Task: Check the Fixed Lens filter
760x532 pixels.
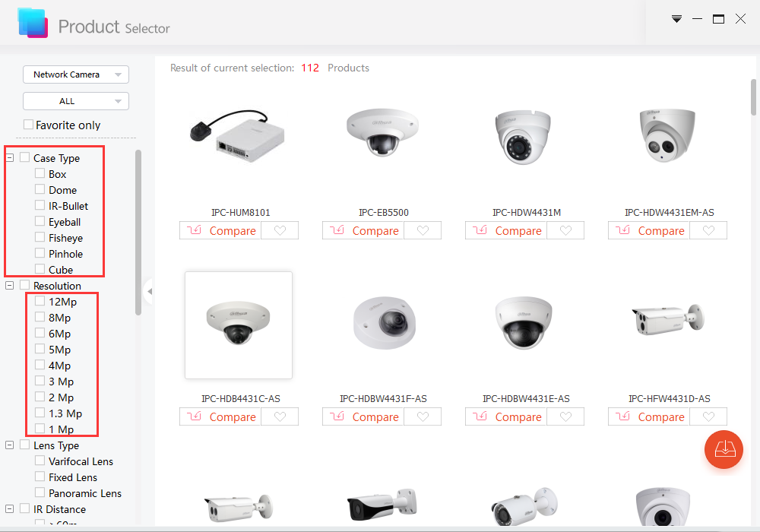Action: tap(40, 477)
